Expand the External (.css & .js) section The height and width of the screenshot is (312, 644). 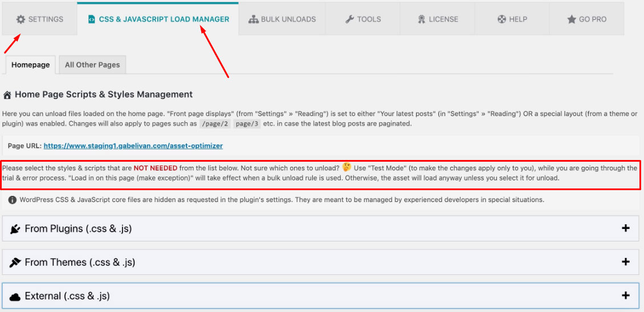tap(320, 295)
